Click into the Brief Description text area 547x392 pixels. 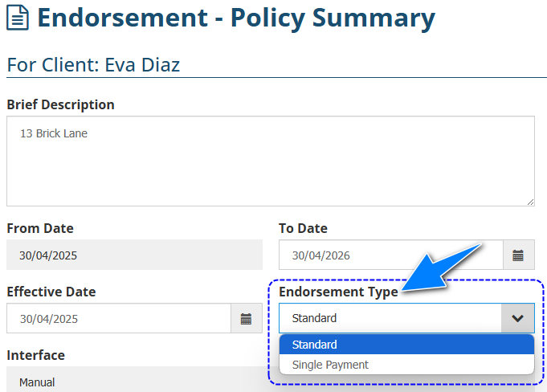click(270, 161)
